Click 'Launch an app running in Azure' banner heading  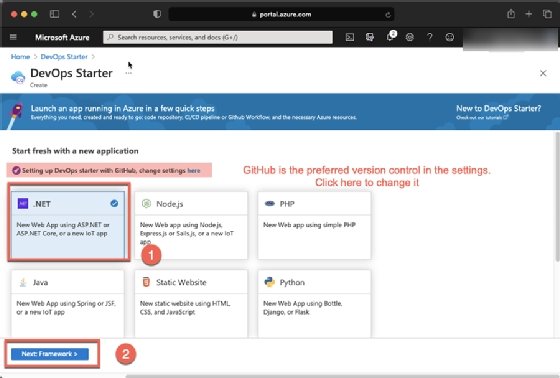pyautogui.click(x=122, y=109)
